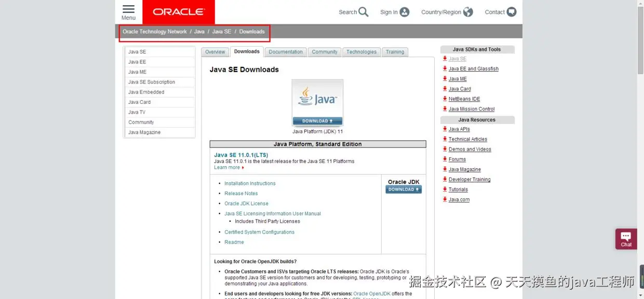Open Forums link
644x299 pixels.
click(457, 159)
